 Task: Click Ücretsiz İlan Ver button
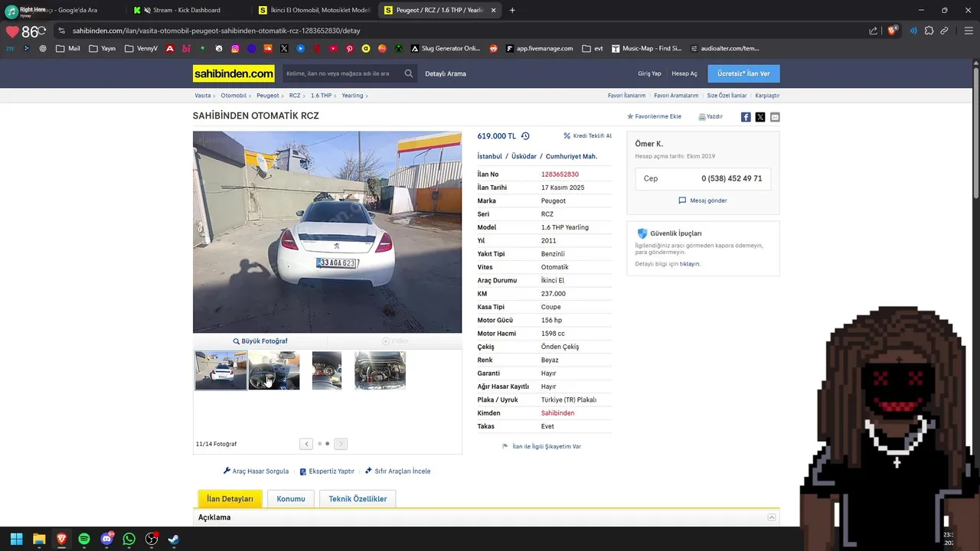(x=743, y=73)
